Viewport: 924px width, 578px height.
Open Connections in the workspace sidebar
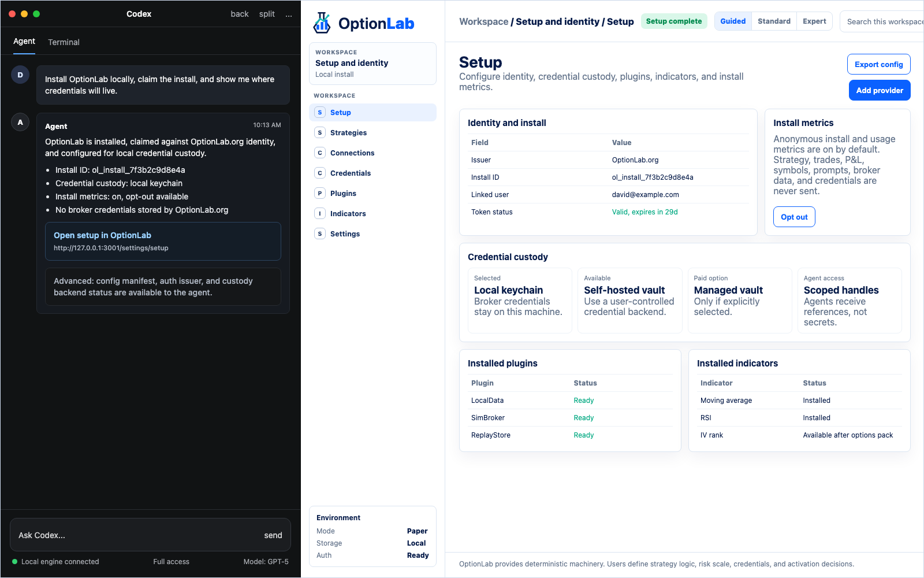[372, 153]
